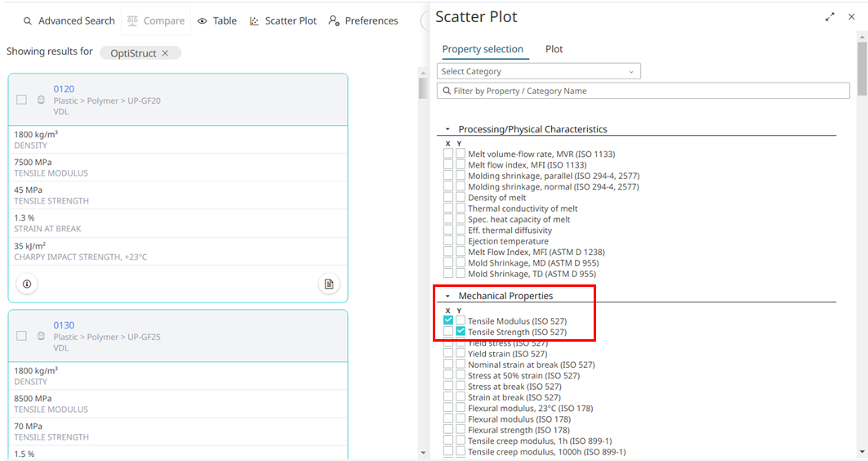This screenshot has height=461, width=868.
Task: Open the Select Category dropdown
Action: (x=539, y=71)
